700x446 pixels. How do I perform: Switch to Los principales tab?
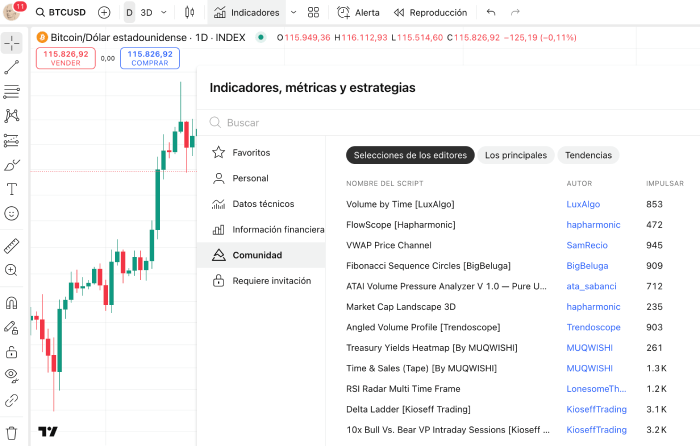point(516,155)
